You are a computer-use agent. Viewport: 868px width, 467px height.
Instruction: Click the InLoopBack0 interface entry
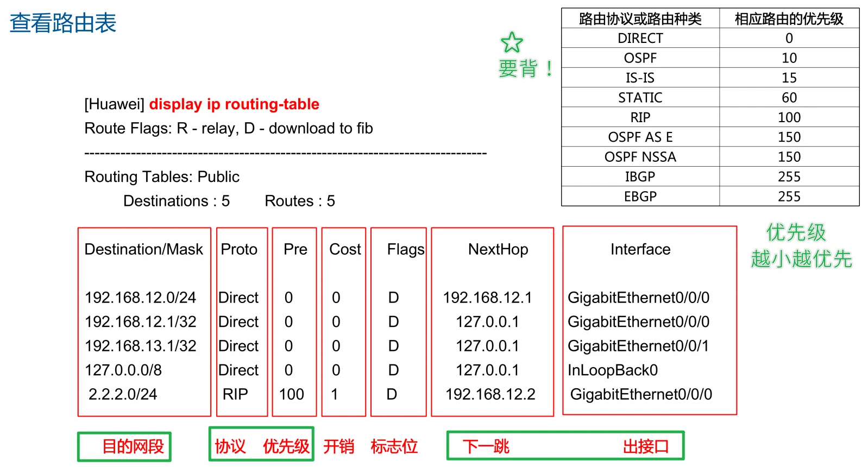613,370
